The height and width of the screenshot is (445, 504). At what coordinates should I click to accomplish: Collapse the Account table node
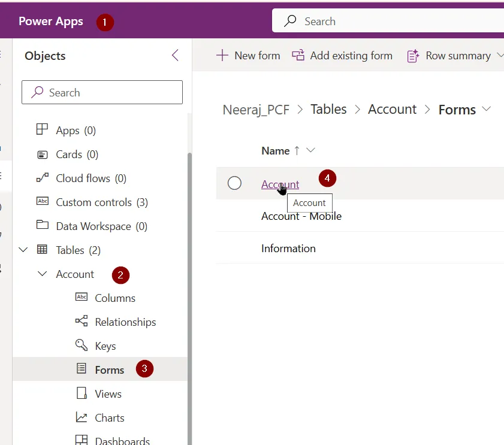42,274
